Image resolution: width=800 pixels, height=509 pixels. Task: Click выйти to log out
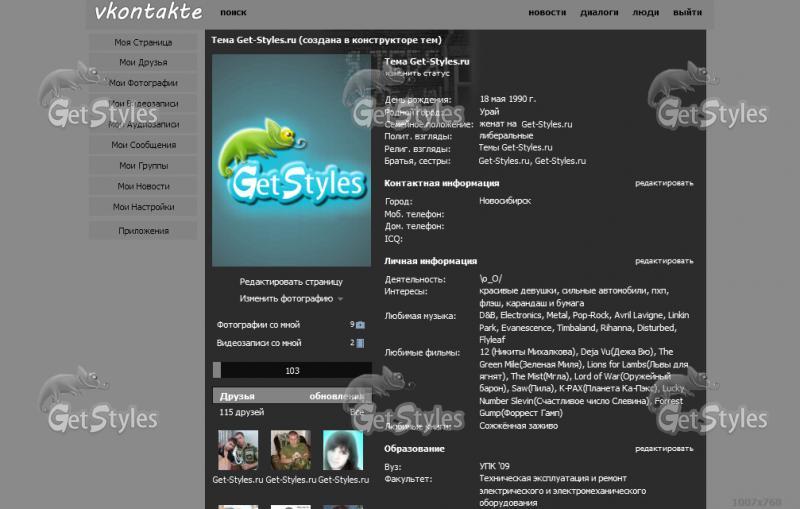point(687,12)
